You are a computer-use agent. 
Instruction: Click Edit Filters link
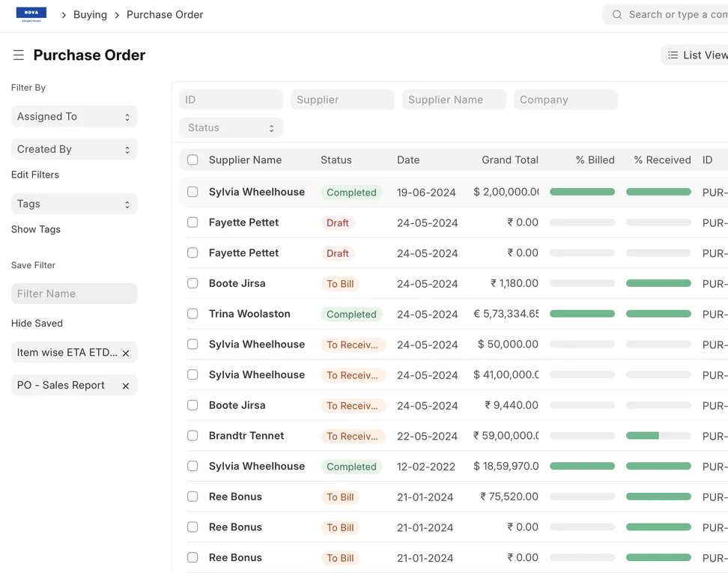tap(35, 175)
